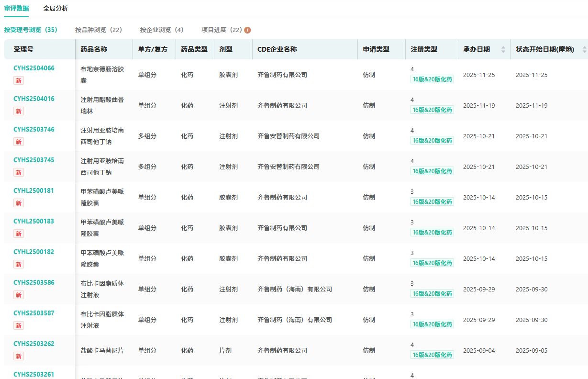Click the info icon beside 项目进度 tab

tap(247, 30)
